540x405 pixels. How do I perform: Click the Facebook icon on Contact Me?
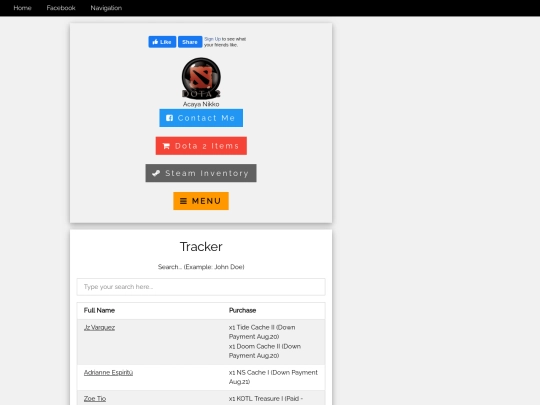pos(169,118)
